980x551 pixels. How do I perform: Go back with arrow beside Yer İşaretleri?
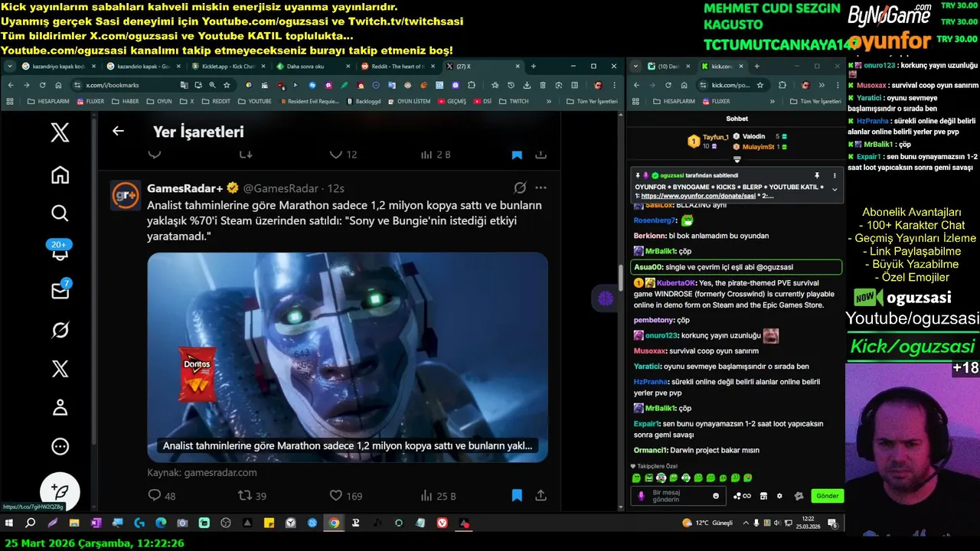click(118, 131)
